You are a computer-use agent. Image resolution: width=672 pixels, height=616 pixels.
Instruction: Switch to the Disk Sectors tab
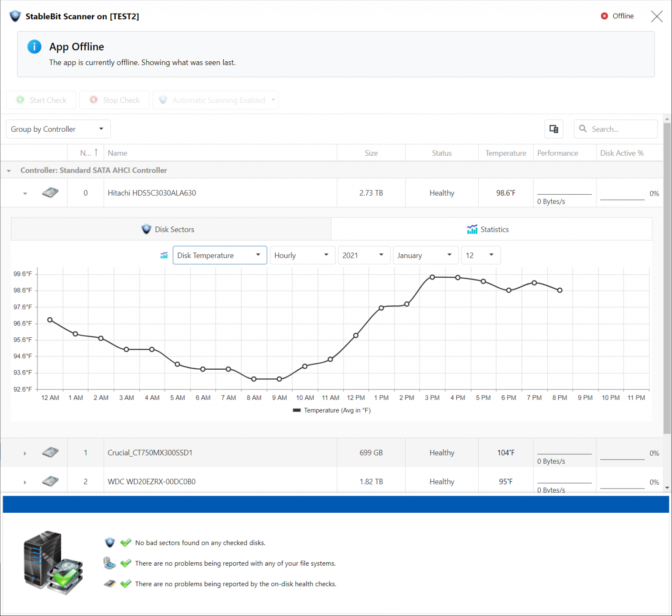pyautogui.click(x=168, y=229)
